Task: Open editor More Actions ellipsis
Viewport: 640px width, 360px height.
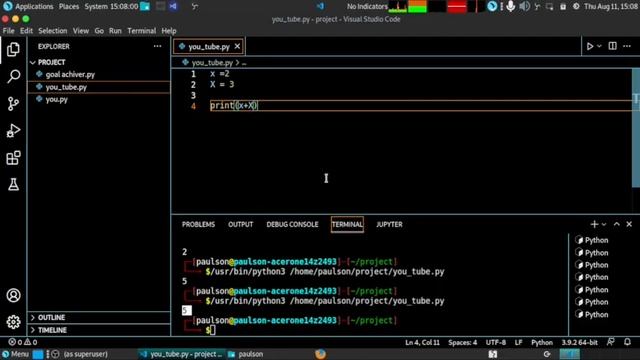Action: click(x=627, y=46)
